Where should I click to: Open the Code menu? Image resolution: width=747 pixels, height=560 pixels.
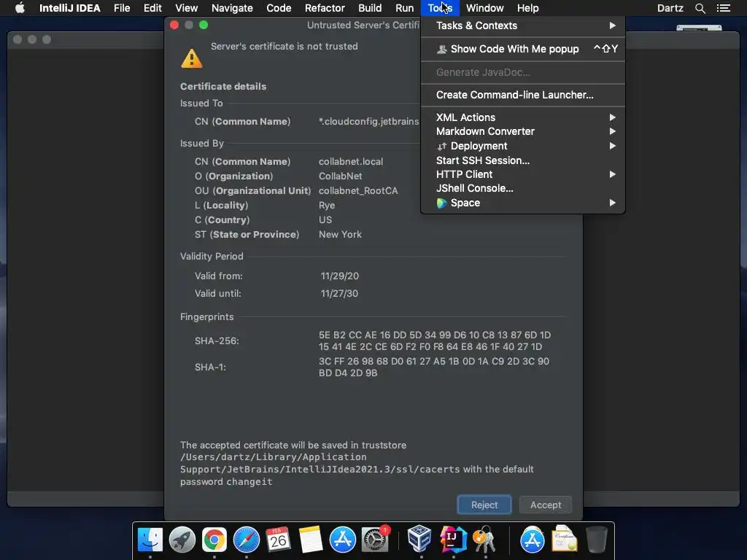point(279,8)
